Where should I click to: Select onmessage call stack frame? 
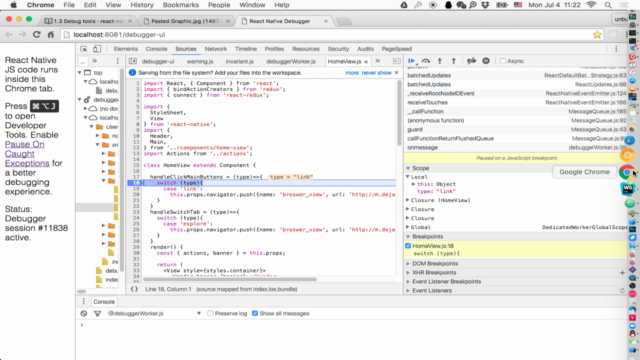(516, 147)
